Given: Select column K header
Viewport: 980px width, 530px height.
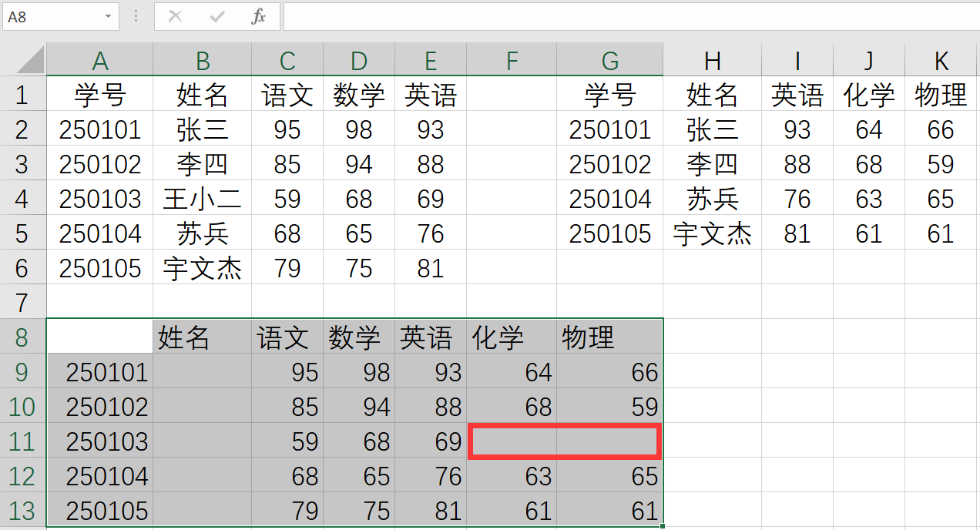Looking at the screenshot, I should (941, 60).
